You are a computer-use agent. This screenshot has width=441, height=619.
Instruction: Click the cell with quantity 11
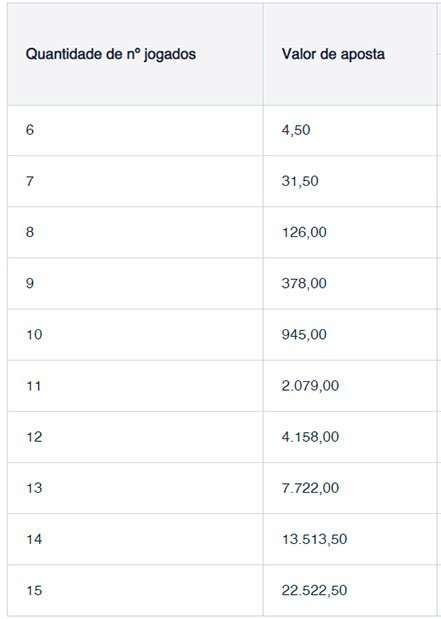tap(135, 385)
